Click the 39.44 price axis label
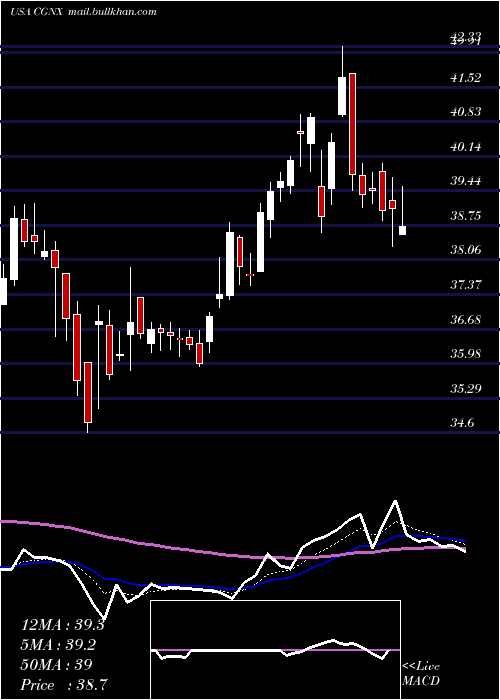The image size is (500, 700). (x=466, y=181)
